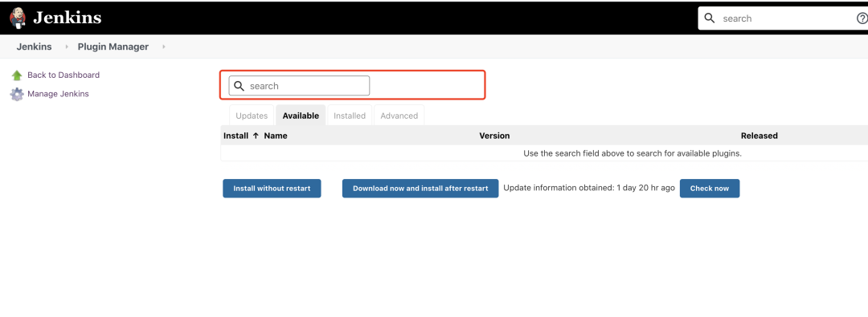
Task: Click the green Back to Dashboard arrow icon
Action: coord(17,75)
